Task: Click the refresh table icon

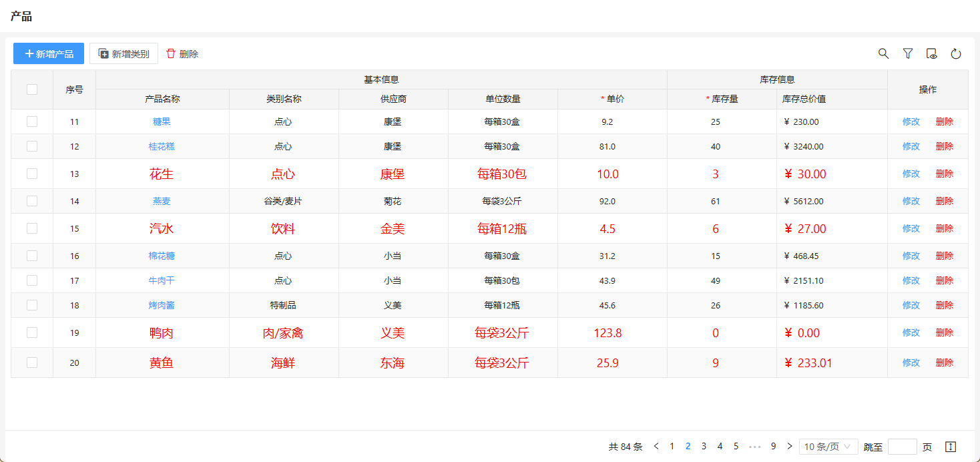Action: tap(955, 54)
